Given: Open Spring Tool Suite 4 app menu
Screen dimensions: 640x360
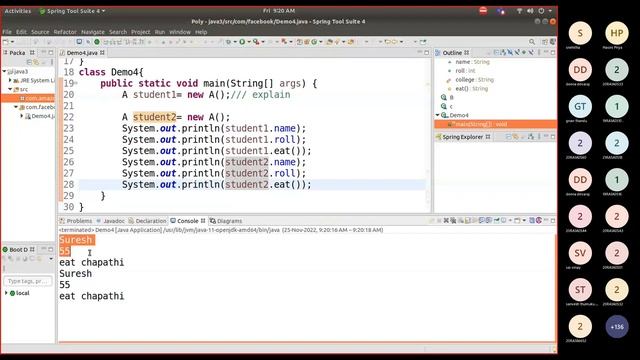Looking at the screenshot, I should click(72, 11).
